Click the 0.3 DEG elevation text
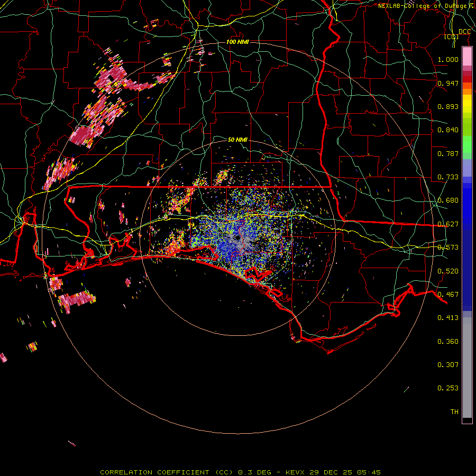The height and width of the screenshot is (476, 476). (254, 472)
